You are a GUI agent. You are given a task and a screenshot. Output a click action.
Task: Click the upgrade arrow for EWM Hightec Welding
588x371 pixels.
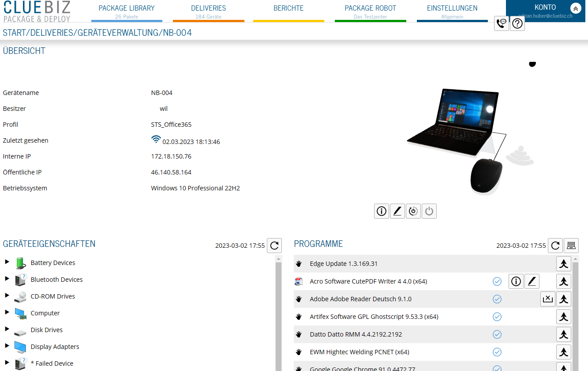pyautogui.click(x=564, y=352)
